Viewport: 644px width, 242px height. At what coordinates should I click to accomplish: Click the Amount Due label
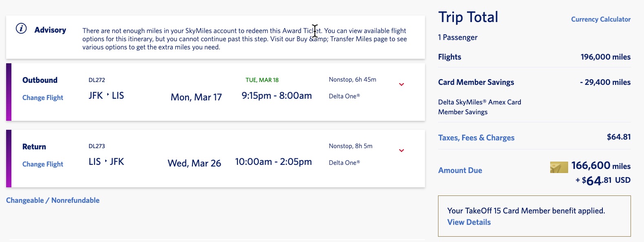[460, 170]
